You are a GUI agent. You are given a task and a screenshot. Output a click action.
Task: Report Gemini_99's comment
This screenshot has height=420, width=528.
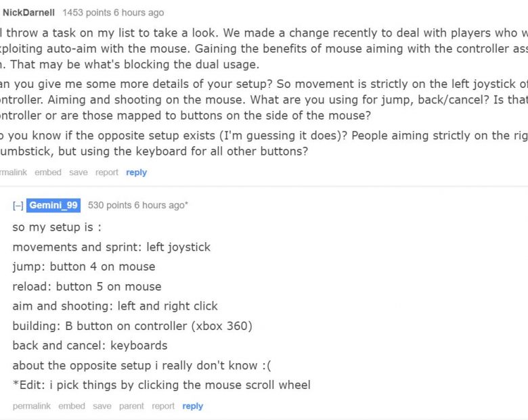163,406
